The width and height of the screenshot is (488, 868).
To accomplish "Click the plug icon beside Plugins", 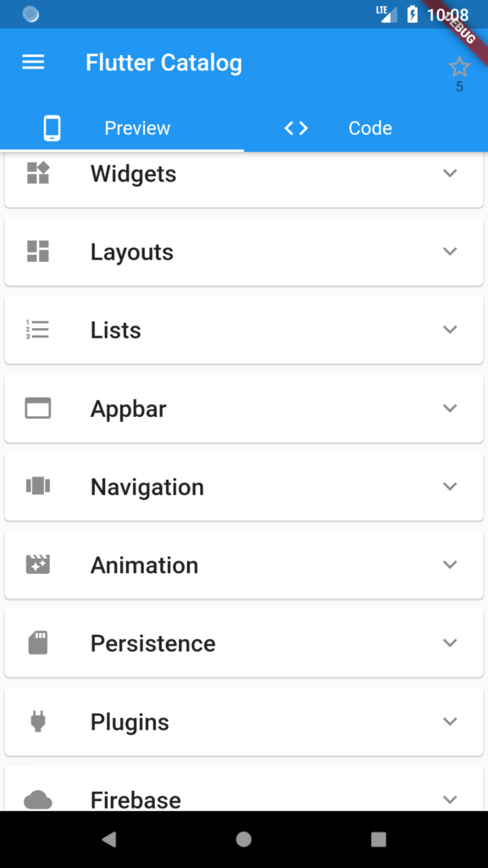I will (x=37, y=721).
